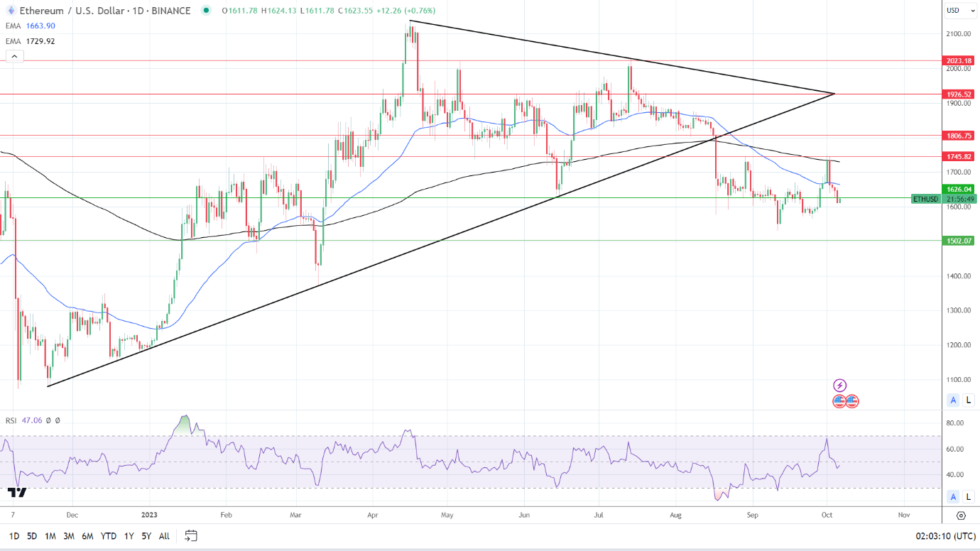This screenshot has width=980, height=551.
Task: Click the 2023.18 red price label
Action: (958, 61)
